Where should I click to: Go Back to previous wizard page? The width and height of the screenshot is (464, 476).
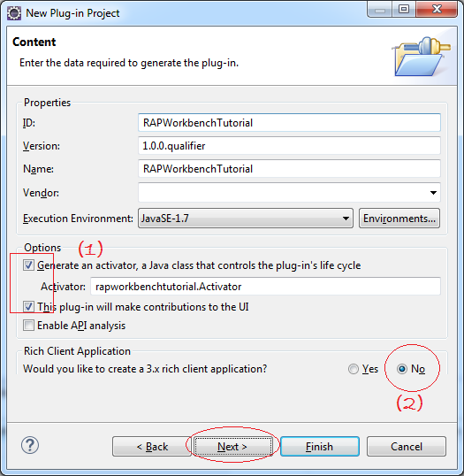coord(152,447)
